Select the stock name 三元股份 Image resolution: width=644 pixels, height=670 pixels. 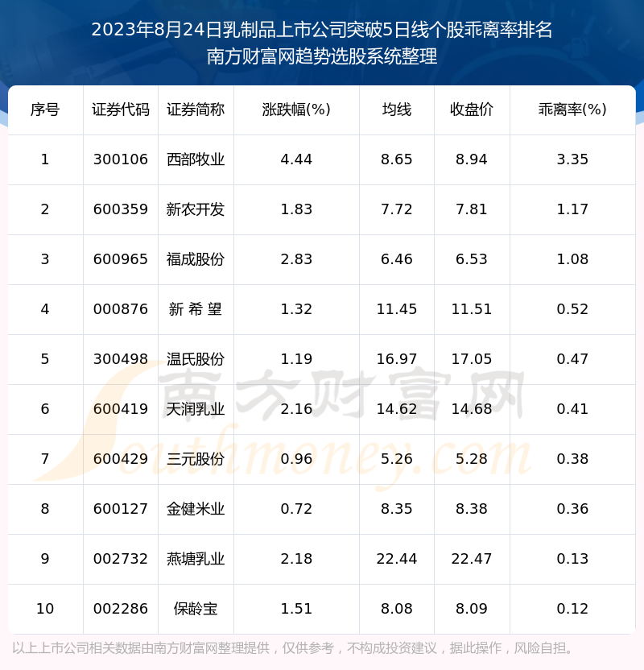pyautogui.click(x=196, y=459)
